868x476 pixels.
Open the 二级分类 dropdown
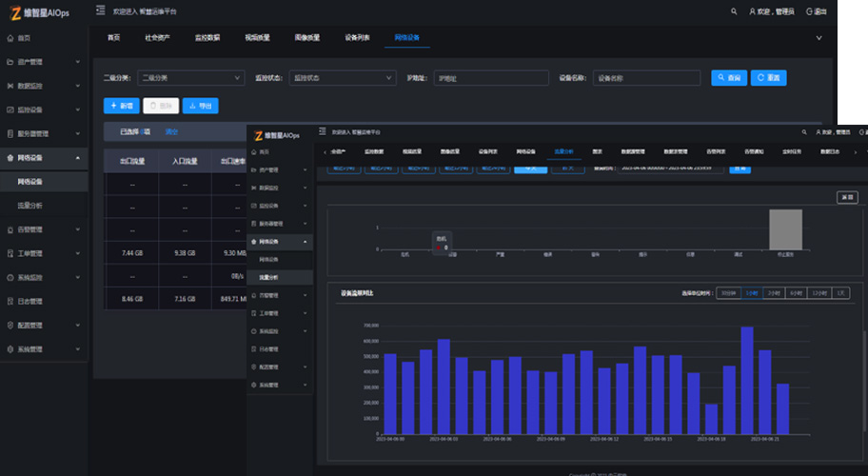pyautogui.click(x=190, y=78)
